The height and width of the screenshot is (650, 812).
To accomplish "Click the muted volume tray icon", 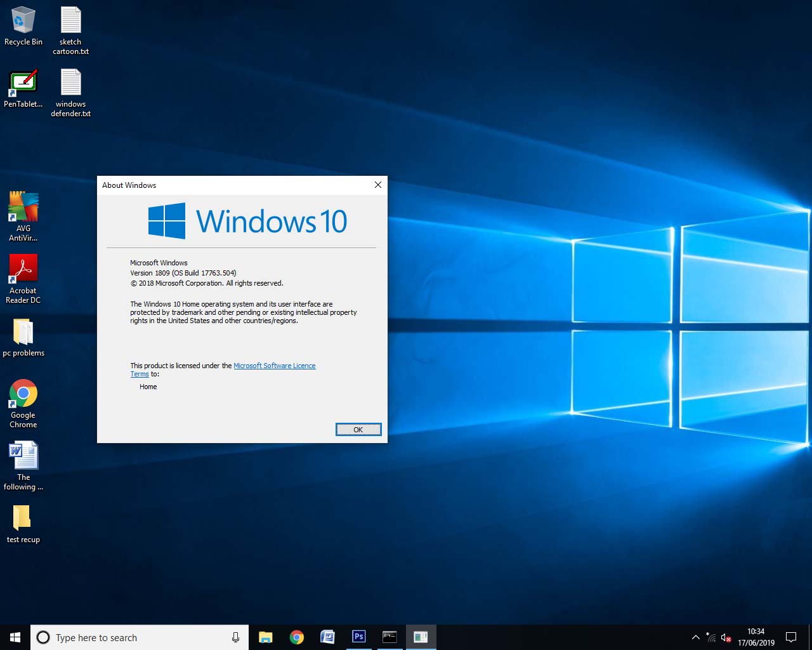I will click(x=726, y=637).
